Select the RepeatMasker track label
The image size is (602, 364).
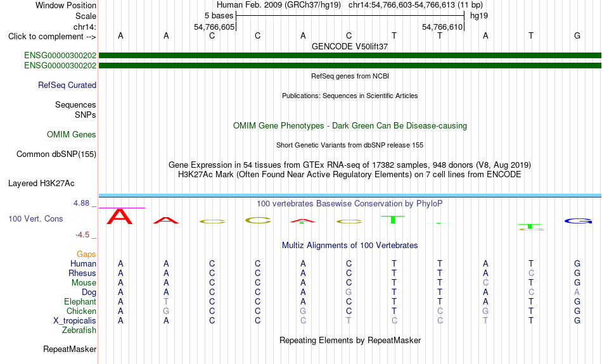pyautogui.click(x=70, y=349)
